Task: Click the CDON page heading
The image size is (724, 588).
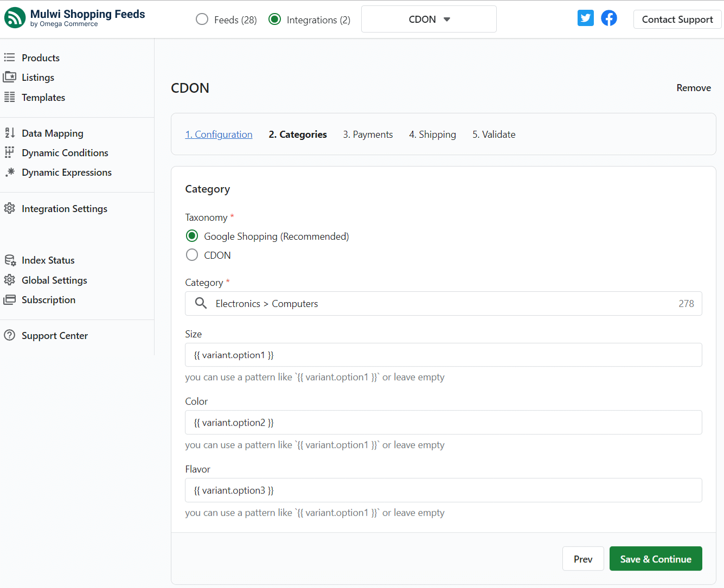Action: click(190, 88)
